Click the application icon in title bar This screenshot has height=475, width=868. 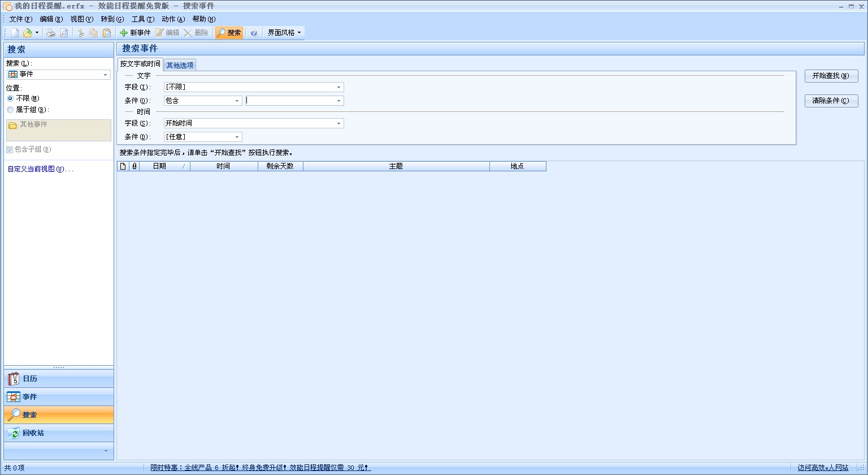[x=8, y=6]
